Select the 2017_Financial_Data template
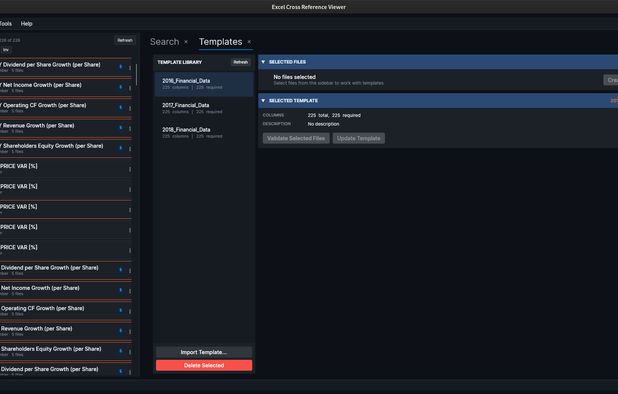This screenshot has width=618, height=394. (204, 108)
